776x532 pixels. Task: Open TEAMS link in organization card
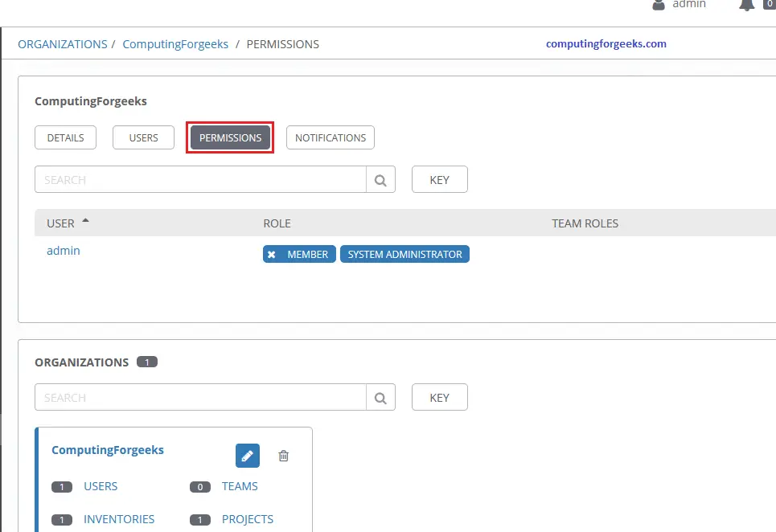(240, 486)
